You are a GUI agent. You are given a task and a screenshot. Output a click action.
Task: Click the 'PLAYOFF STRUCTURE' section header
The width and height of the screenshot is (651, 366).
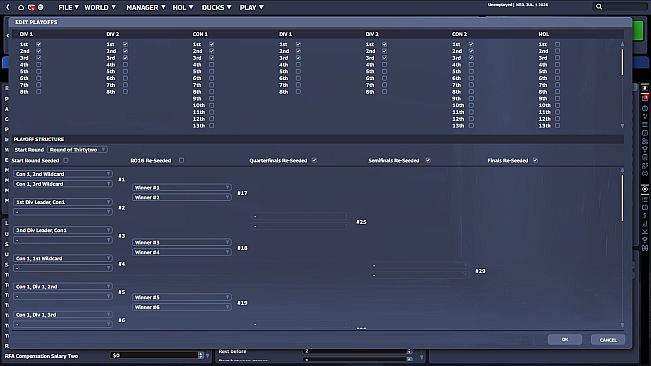pyautogui.click(x=39, y=139)
